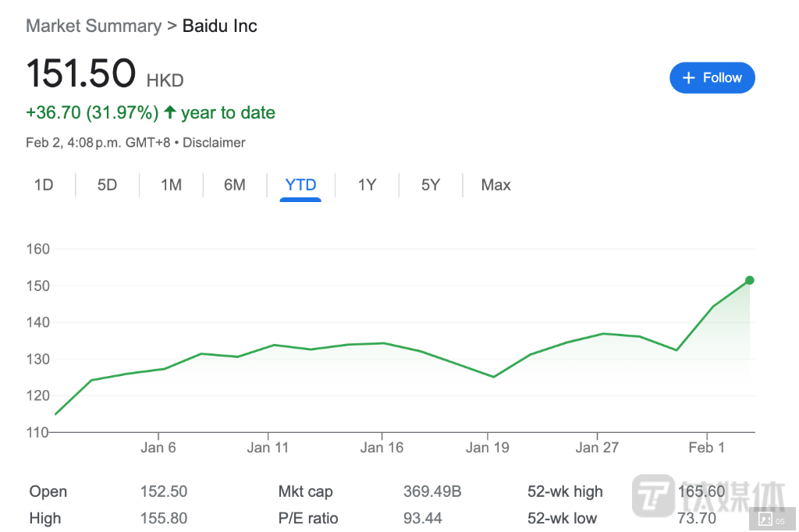This screenshot has height=532, width=799.
Task: Open the Disclaimer link
Action: pos(214,143)
